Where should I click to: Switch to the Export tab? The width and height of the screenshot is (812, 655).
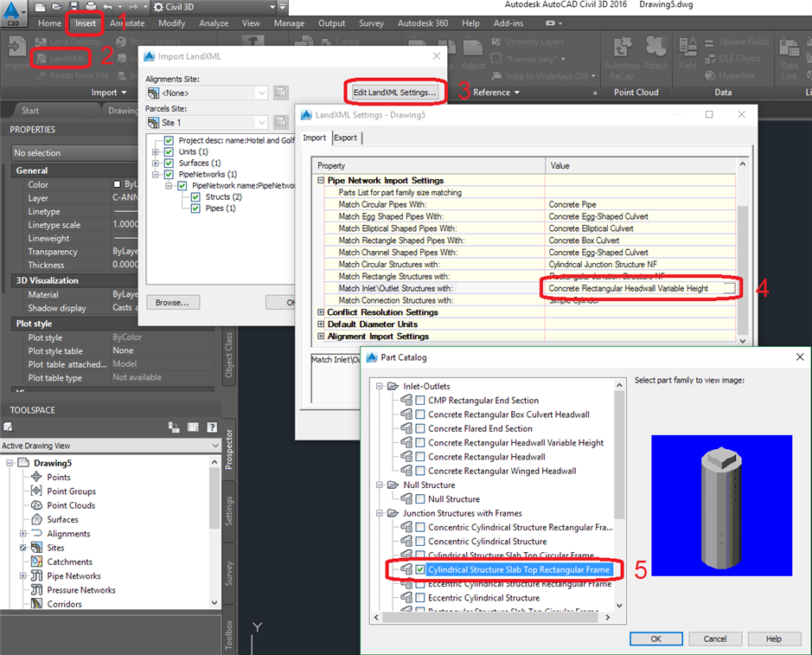pos(345,138)
